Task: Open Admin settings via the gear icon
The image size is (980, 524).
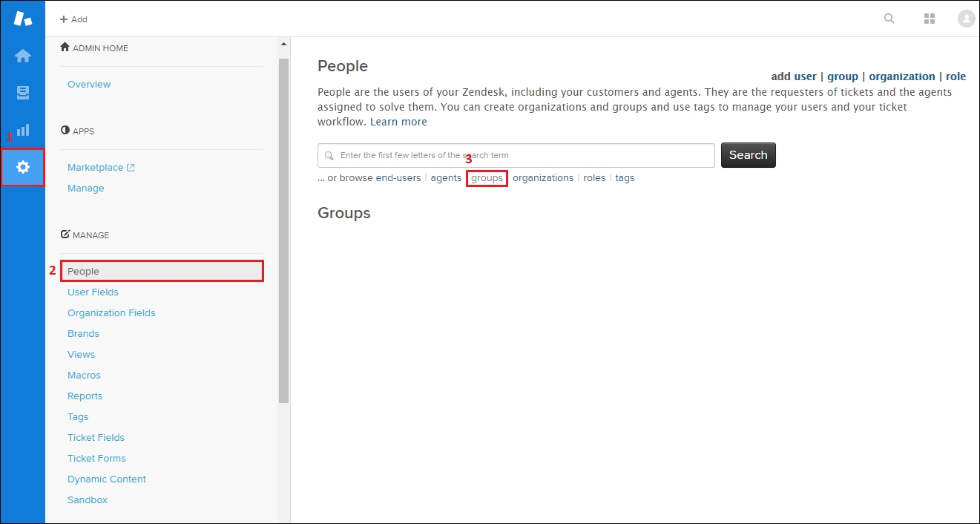Action: (22, 167)
